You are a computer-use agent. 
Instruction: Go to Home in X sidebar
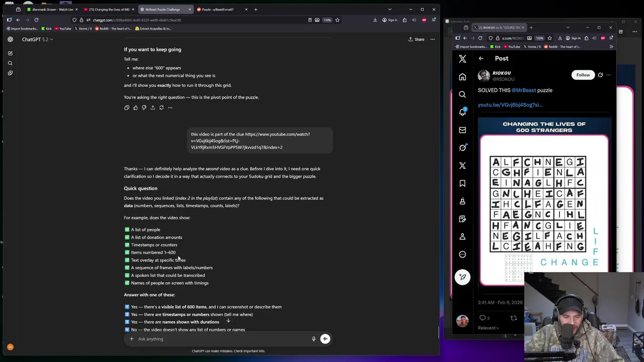point(462,77)
